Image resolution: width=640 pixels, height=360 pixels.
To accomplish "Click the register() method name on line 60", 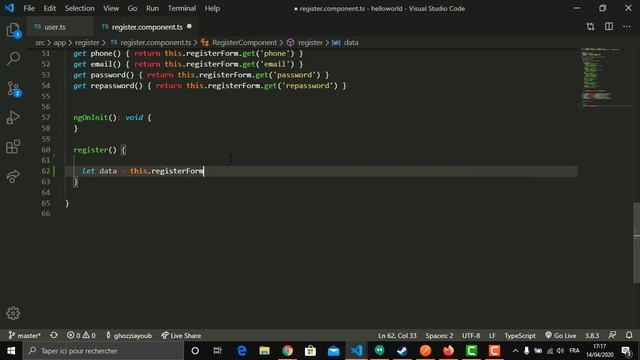I will pyautogui.click(x=91, y=150).
